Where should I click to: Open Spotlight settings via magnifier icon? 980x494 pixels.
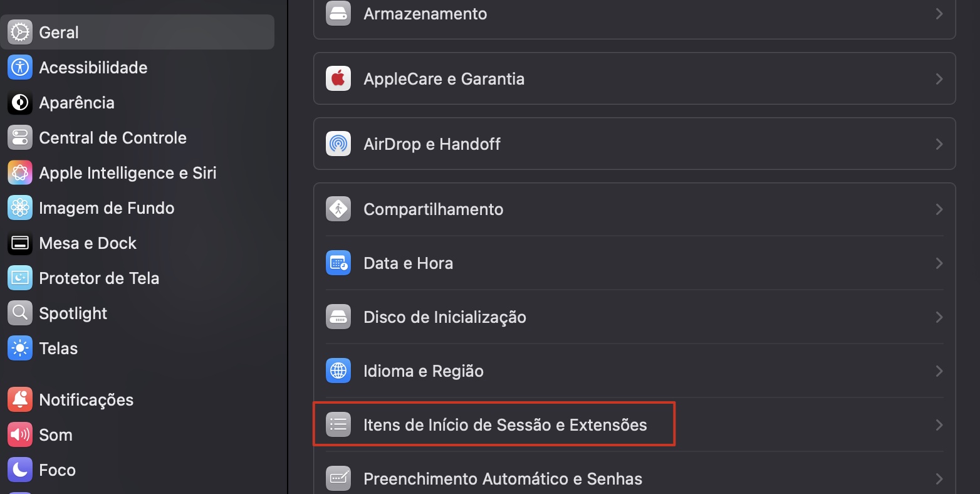(x=19, y=313)
